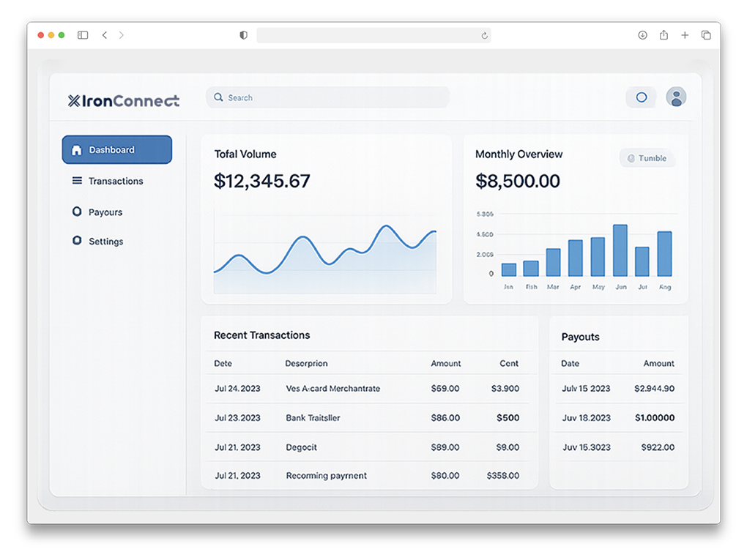The width and height of the screenshot is (747, 560).
Task: Click the IronConnect logo
Action: coord(123,101)
